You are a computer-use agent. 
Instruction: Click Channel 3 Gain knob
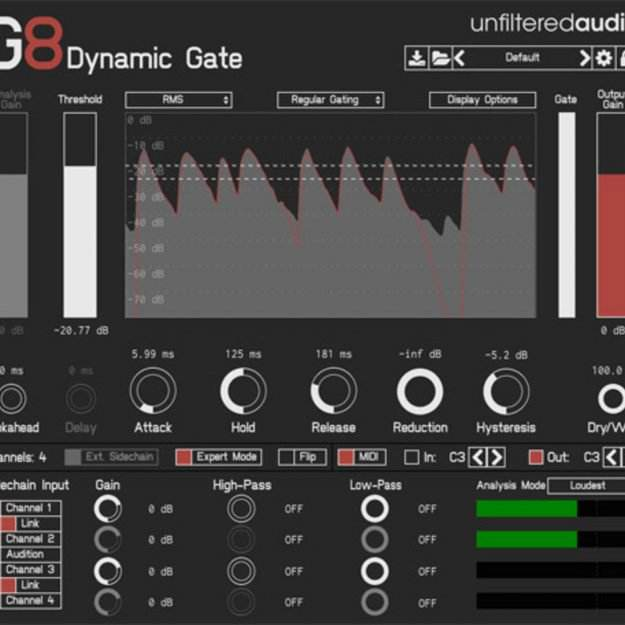[108, 571]
